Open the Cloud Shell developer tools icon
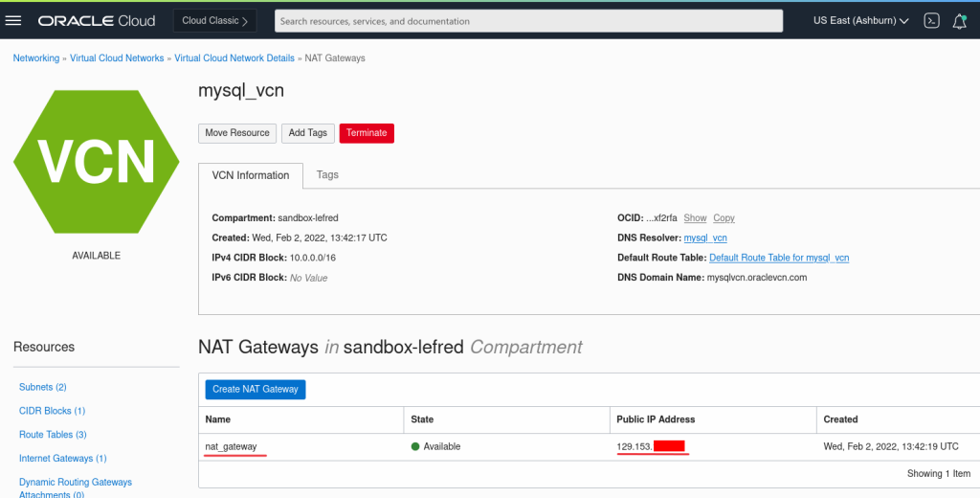Image resolution: width=980 pixels, height=498 pixels. click(x=931, y=21)
